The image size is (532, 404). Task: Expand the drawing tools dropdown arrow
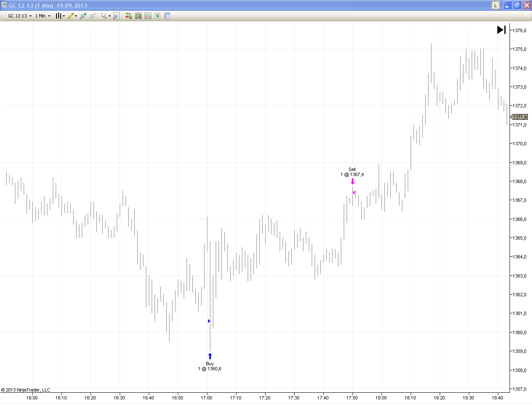pos(76,16)
